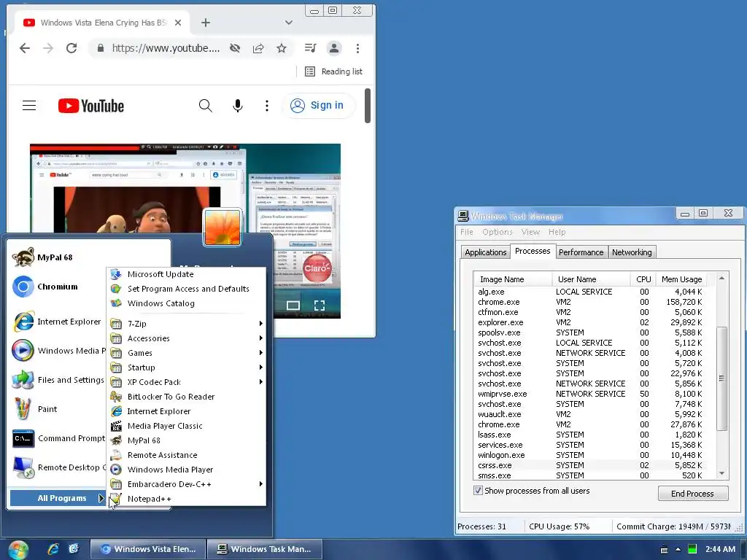This screenshot has width=747, height=560.
Task: Click the browser profile avatar icon
Action: click(334, 48)
